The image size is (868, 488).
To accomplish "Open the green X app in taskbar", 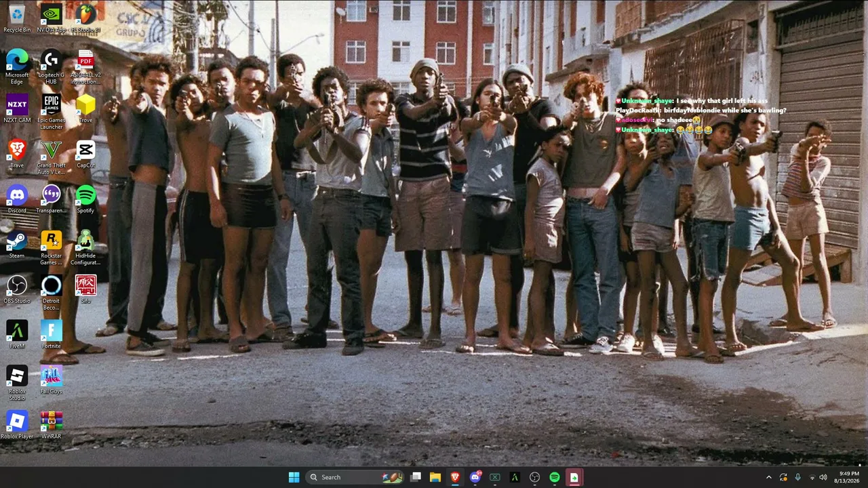I will [x=495, y=477].
